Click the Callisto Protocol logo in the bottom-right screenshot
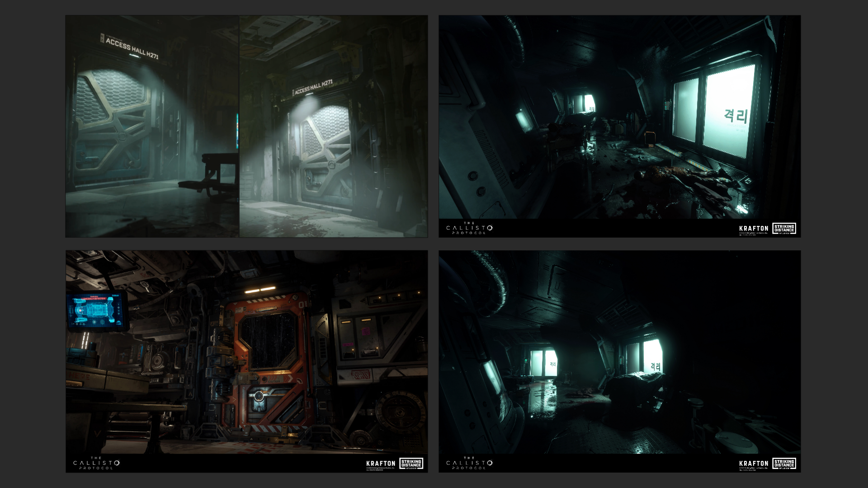The image size is (868, 488). [469, 462]
